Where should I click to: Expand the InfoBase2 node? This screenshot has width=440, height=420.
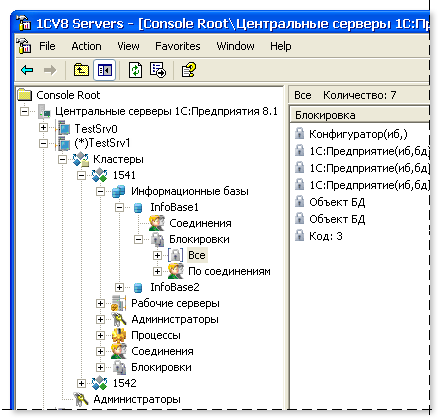pyautogui.click(x=119, y=287)
